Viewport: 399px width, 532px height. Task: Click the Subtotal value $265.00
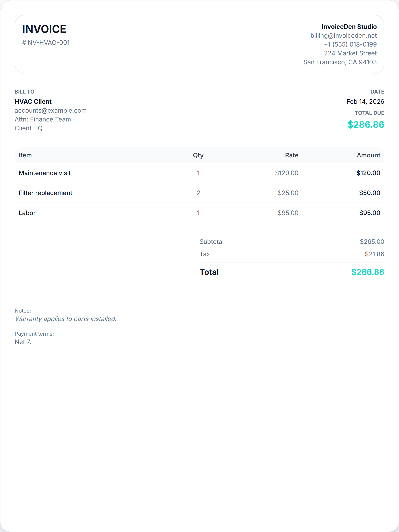[x=372, y=241]
